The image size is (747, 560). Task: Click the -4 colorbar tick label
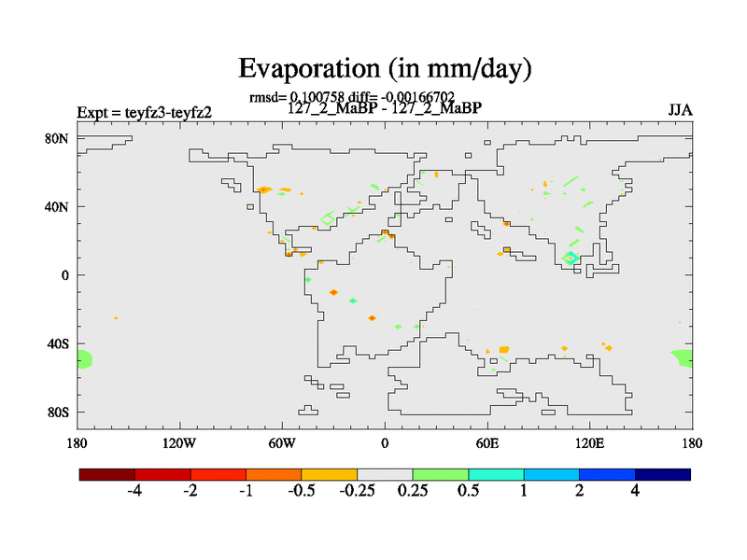pyautogui.click(x=134, y=491)
